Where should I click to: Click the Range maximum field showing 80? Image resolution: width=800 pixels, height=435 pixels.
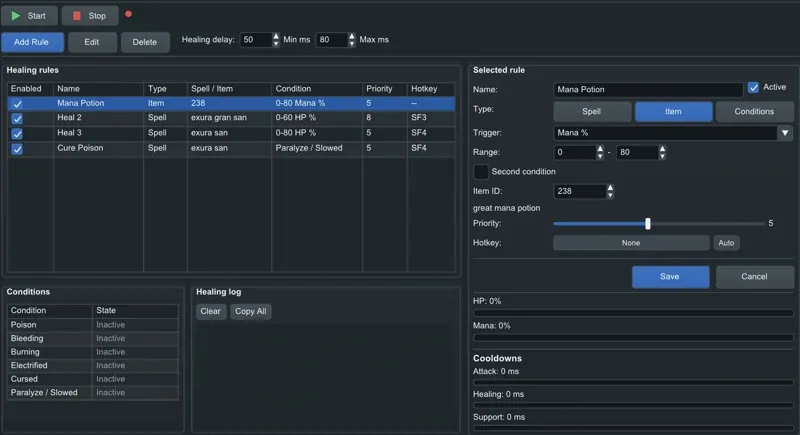[x=637, y=152]
